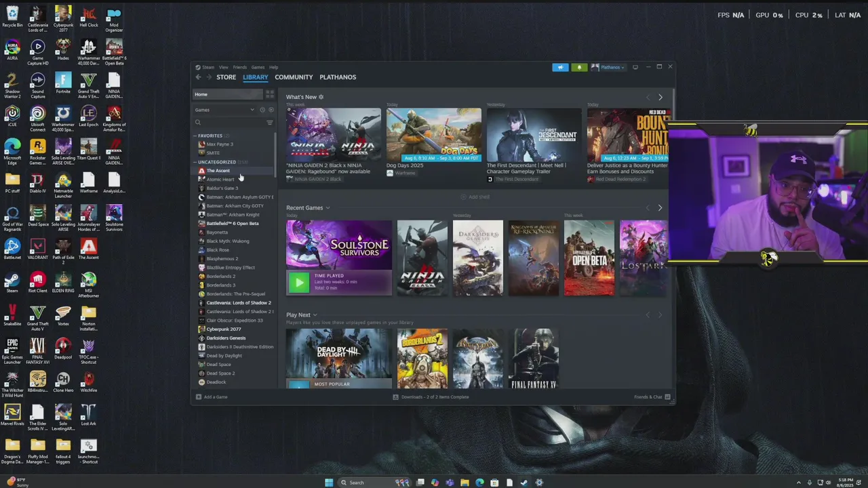Launch the Deadpool desktop shortcut
This screenshot has height=488, width=868.
63,350
